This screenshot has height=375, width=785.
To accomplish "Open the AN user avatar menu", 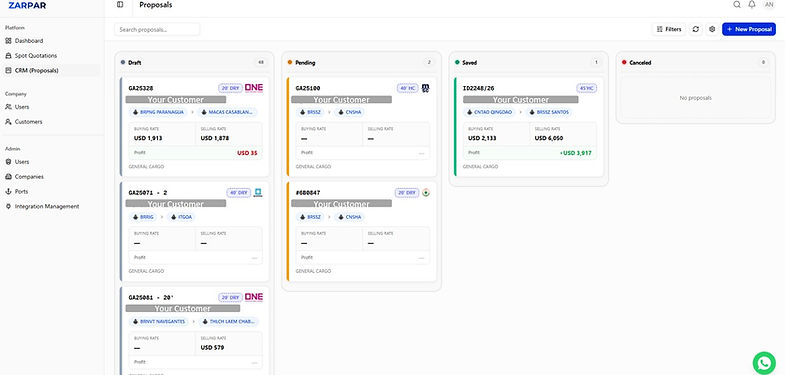I will [x=769, y=5].
